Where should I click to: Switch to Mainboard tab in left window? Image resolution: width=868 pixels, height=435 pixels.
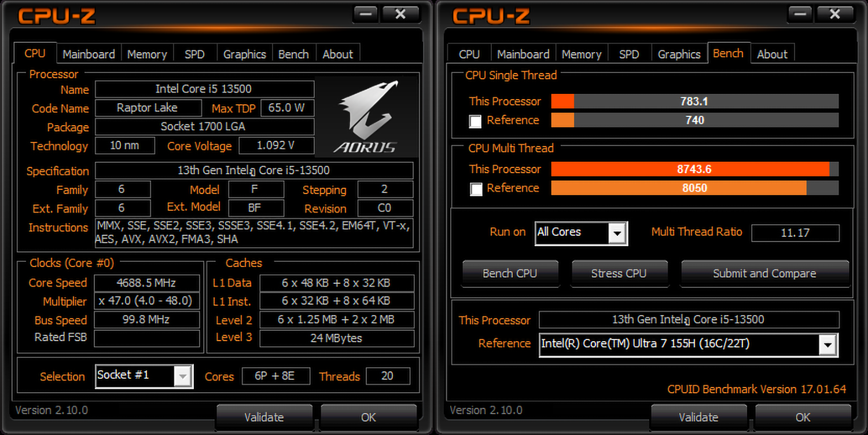(89, 54)
